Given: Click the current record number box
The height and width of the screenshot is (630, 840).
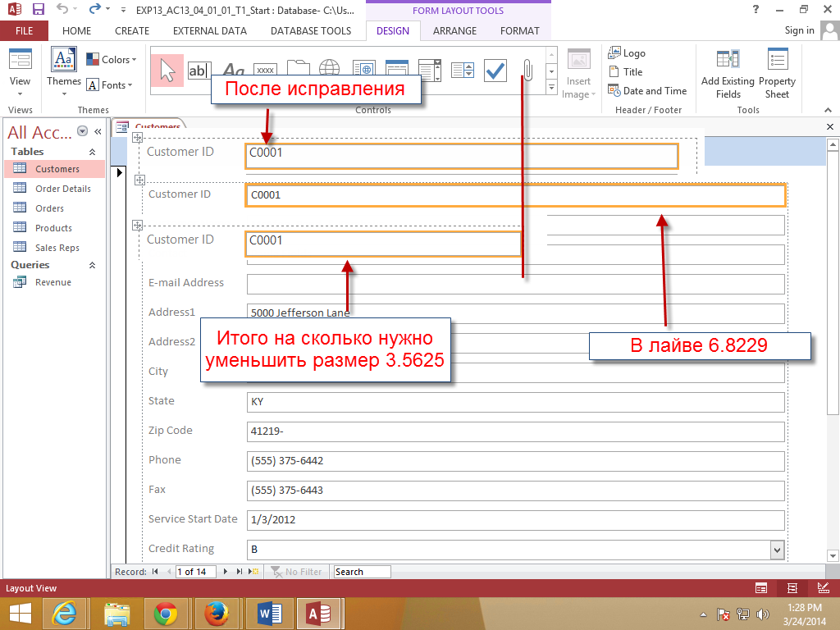Looking at the screenshot, I should [x=195, y=572].
